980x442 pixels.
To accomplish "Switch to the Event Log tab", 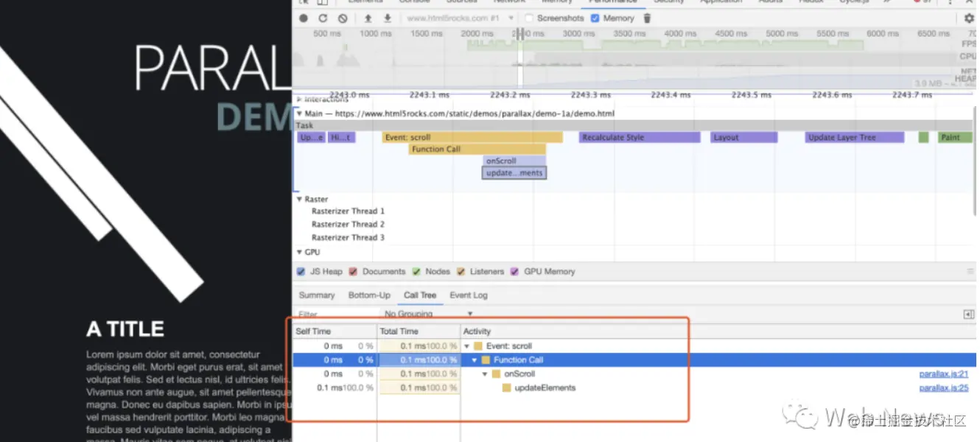I will coord(469,295).
